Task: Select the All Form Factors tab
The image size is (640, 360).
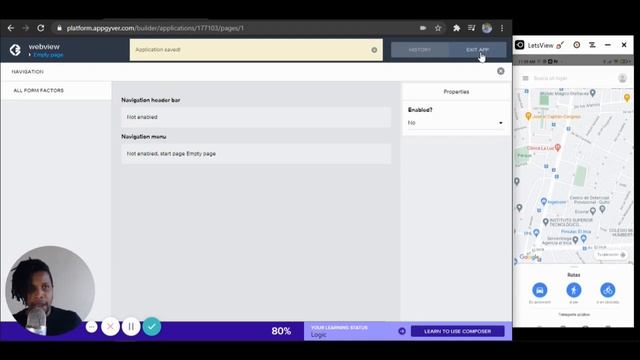Action: point(56,90)
